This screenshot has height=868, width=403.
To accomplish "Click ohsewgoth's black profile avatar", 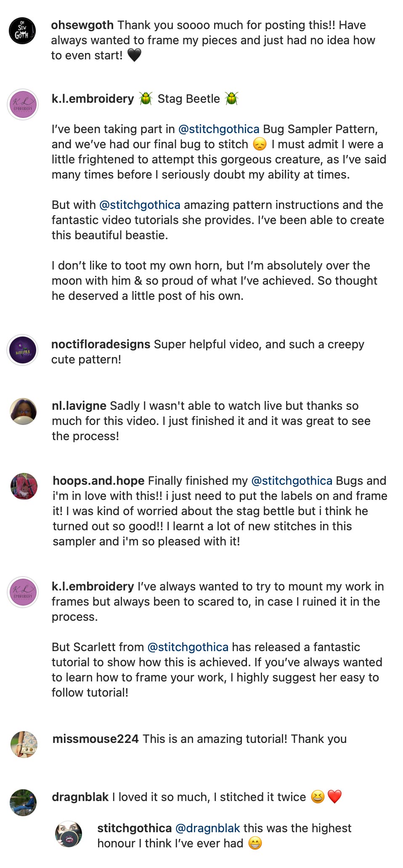I will 22,31.
